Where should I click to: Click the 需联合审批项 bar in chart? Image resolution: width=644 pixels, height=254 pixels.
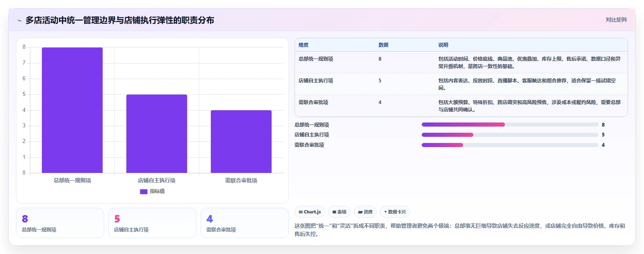[x=241, y=141]
